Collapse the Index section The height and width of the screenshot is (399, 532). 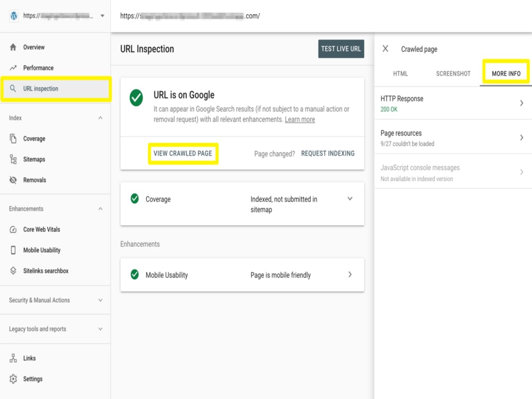[x=100, y=118]
